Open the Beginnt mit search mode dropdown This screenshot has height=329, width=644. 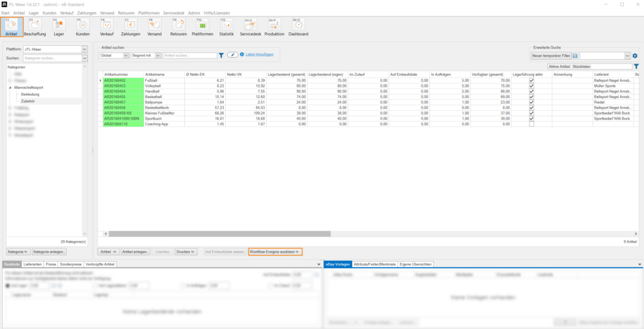tap(158, 55)
